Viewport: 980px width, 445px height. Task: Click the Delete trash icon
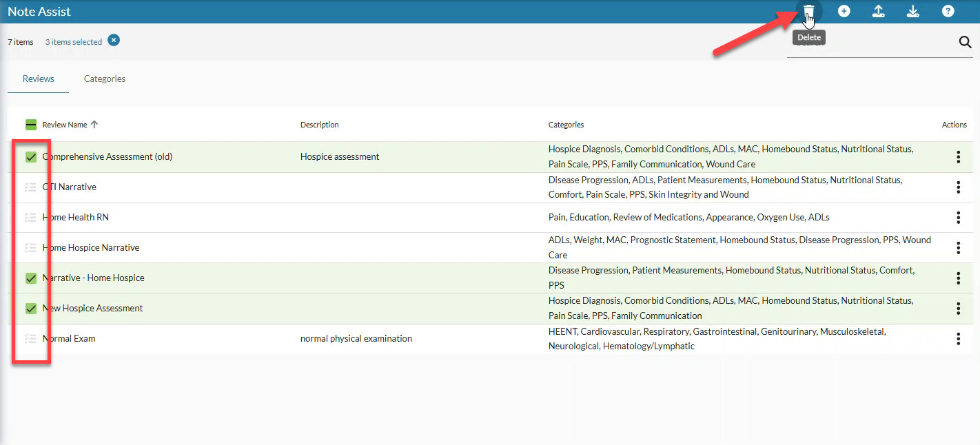click(x=809, y=12)
